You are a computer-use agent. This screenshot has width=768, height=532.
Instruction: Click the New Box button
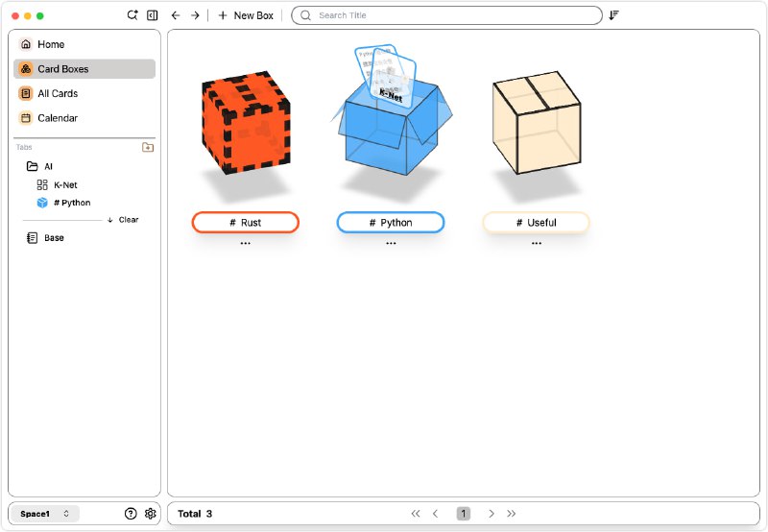(246, 15)
